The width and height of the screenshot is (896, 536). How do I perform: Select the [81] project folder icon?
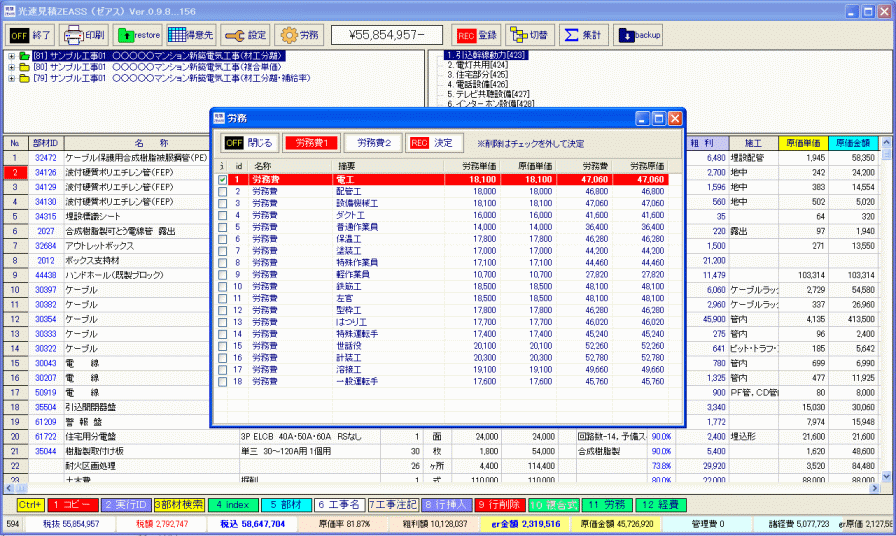[24, 56]
